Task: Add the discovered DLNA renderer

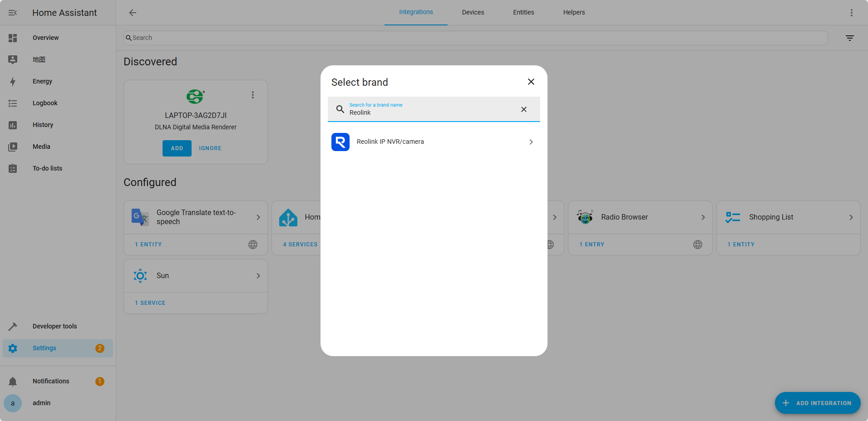Action: click(177, 148)
